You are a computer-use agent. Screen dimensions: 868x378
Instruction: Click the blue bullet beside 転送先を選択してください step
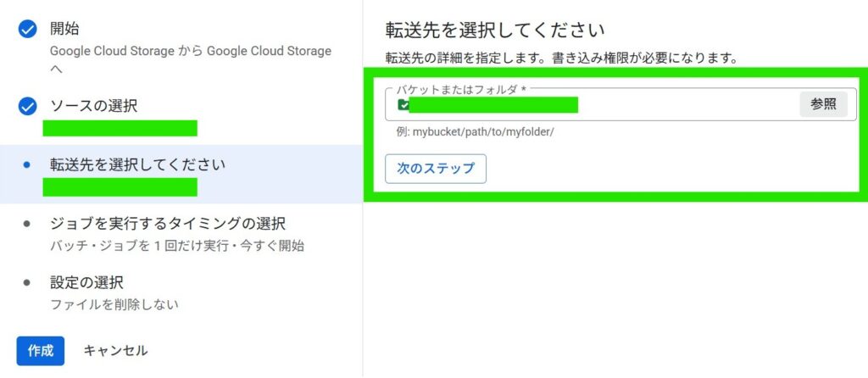point(27,165)
